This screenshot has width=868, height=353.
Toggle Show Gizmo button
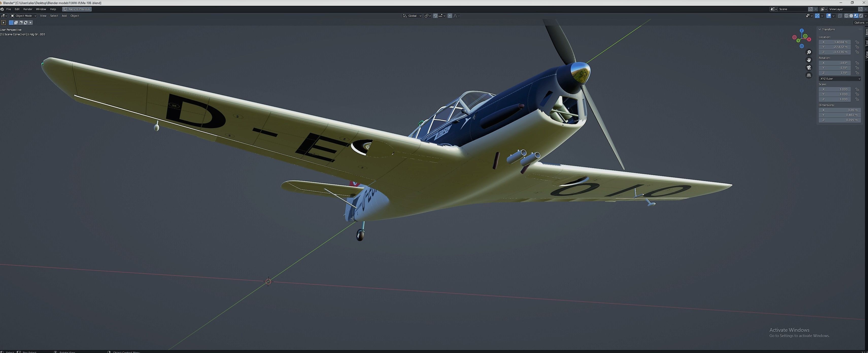tap(817, 16)
